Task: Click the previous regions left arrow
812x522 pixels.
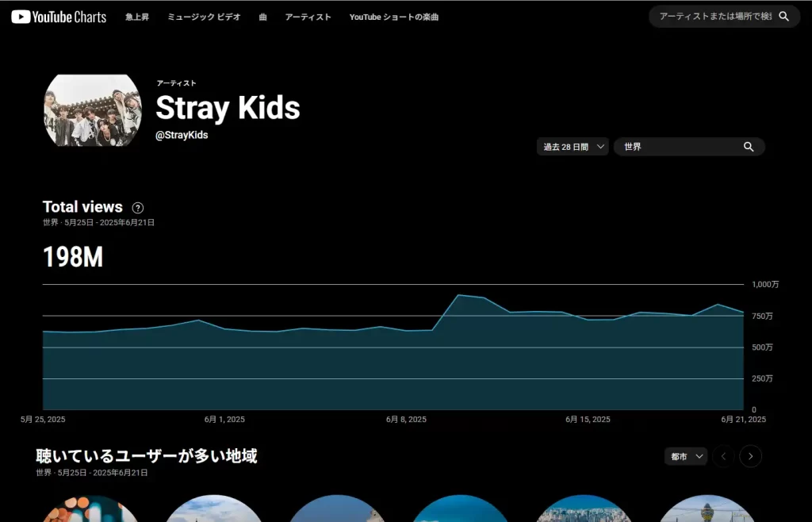Action: click(723, 456)
